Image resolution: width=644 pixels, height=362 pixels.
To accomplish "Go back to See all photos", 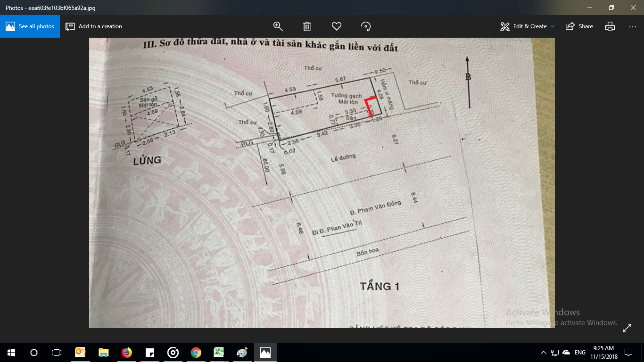I will 30,26.
